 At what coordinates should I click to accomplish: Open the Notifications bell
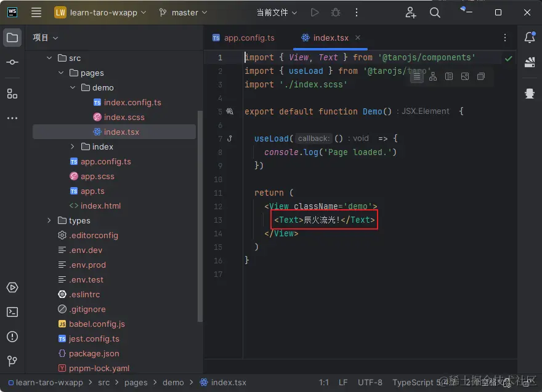coord(530,38)
